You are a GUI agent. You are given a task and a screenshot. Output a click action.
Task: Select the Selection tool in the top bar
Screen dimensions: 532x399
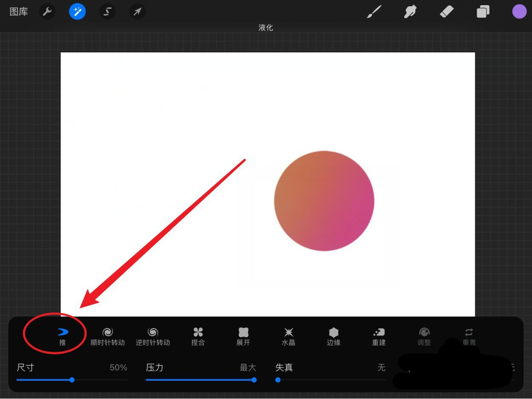[107, 11]
